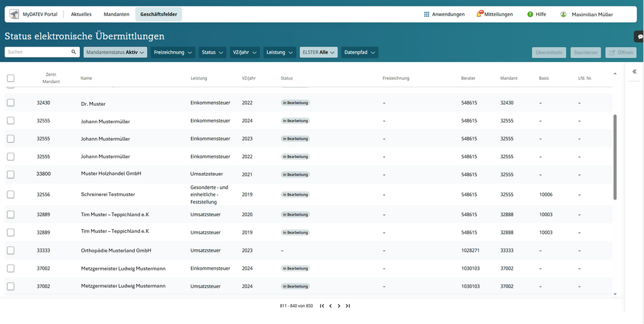Open the VZ/Jahr filter dropdown
The width and height of the screenshot is (644, 324).
click(245, 52)
